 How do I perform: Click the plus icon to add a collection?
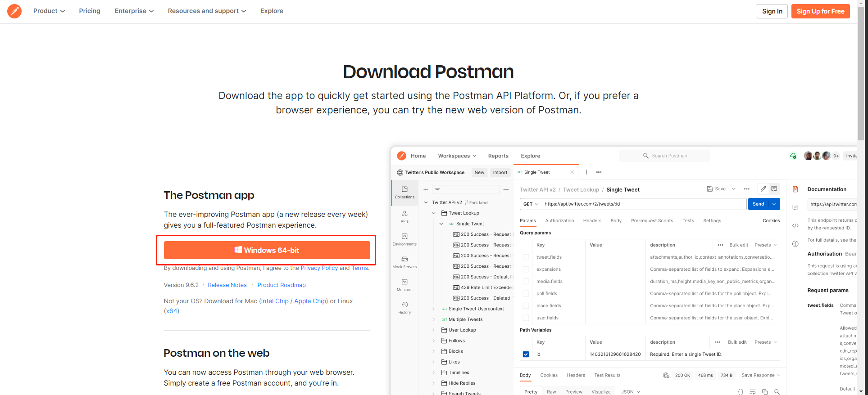pos(426,189)
